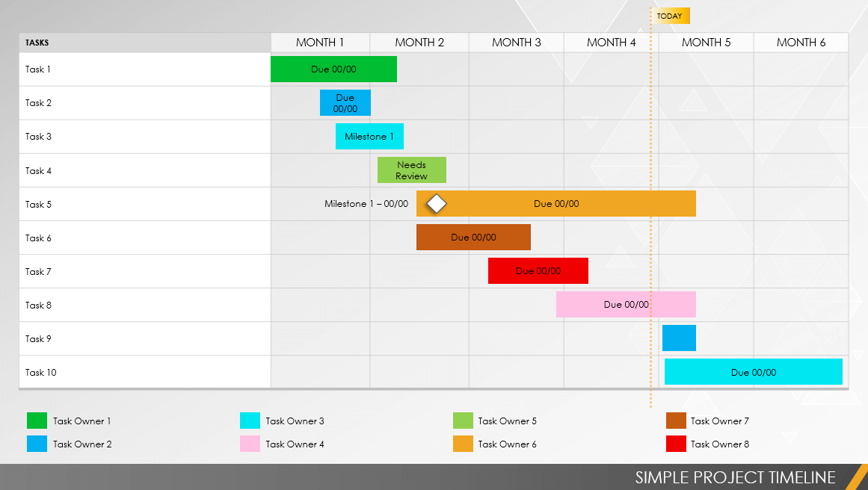Select the cyan Milestone 1 bar
868x490 pixels.
click(x=369, y=137)
